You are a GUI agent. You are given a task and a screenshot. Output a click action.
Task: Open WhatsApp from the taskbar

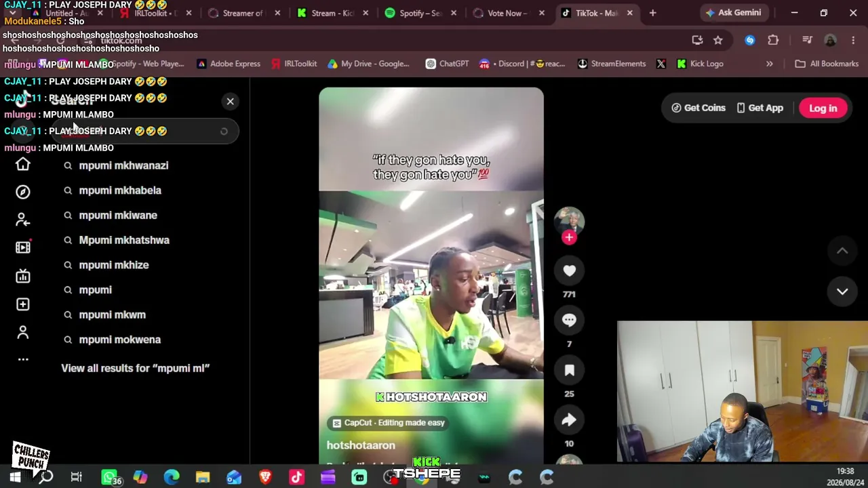tap(108, 477)
